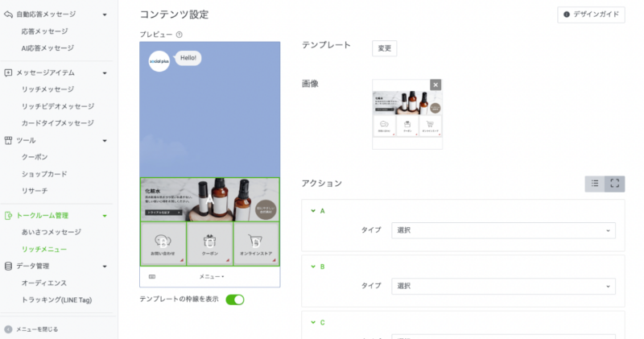Image resolution: width=644 pixels, height=339 pixels.
Task: Click the message items icon in sidebar
Action: tap(8, 72)
